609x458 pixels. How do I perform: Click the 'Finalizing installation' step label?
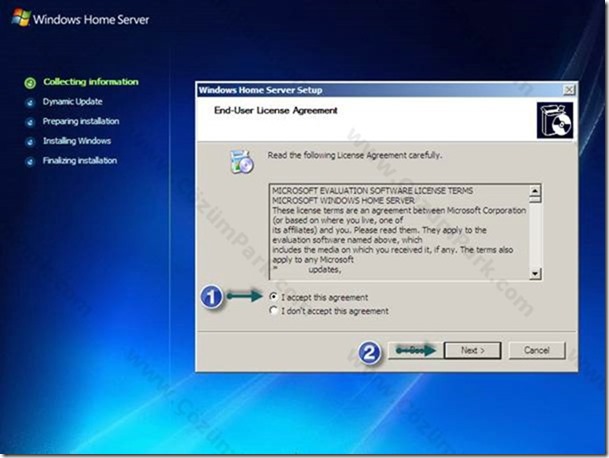pyautogui.click(x=80, y=161)
